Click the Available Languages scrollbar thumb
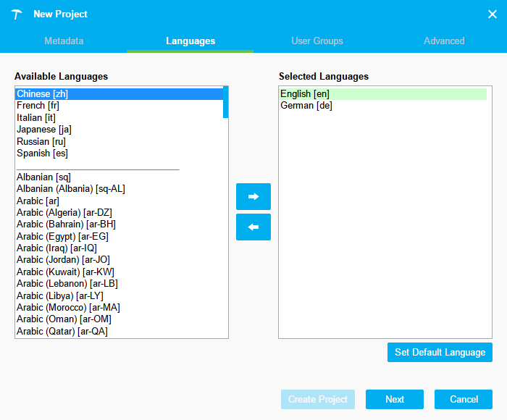 click(x=226, y=102)
